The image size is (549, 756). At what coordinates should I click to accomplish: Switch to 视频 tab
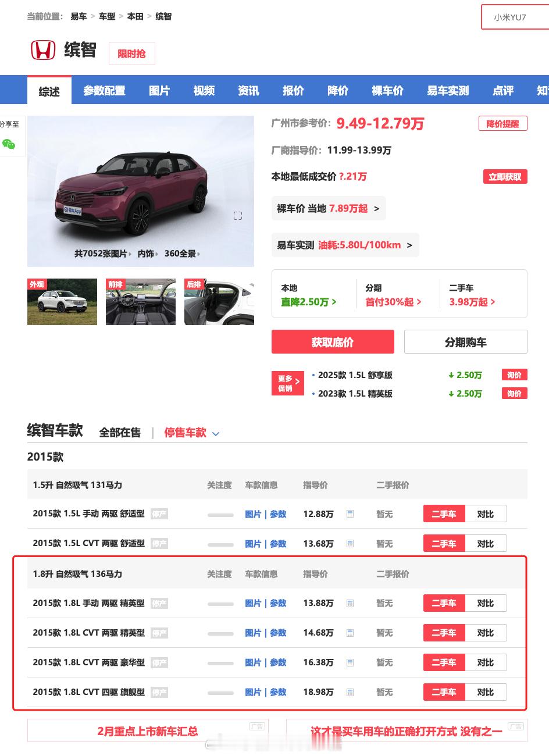204,91
